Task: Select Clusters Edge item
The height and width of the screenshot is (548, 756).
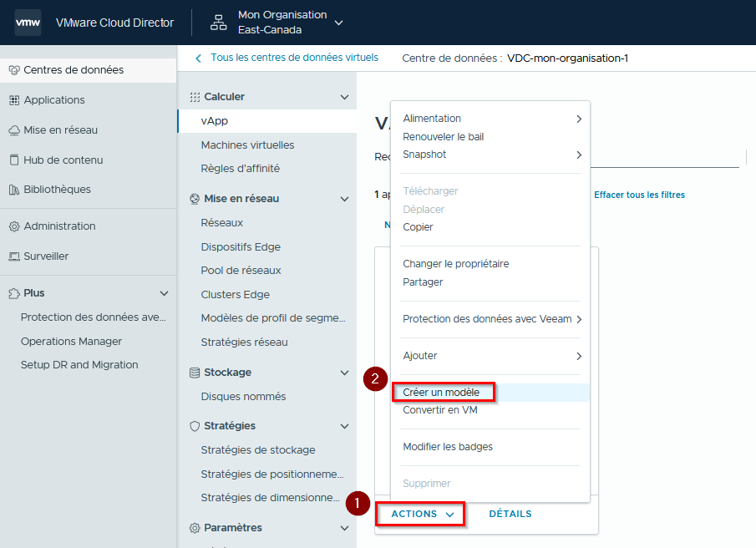Action: point(236,295)
